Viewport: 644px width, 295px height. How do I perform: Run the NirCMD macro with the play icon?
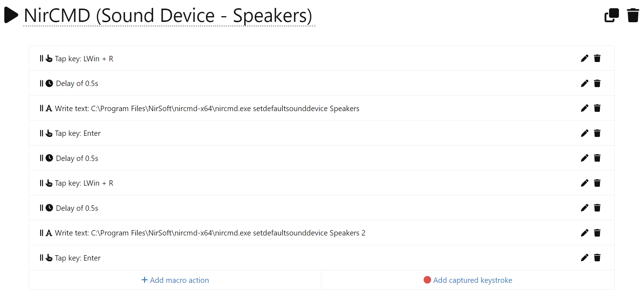tap(11, 15)
